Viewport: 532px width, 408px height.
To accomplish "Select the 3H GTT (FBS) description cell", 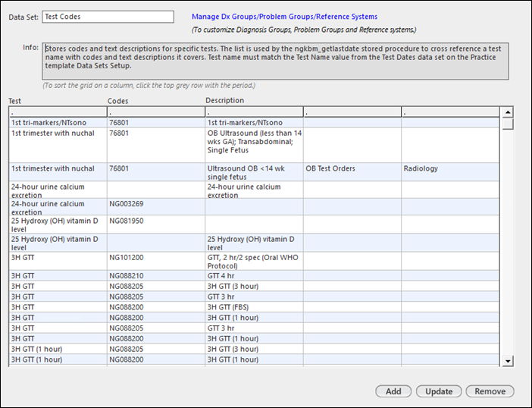I will pyautogui.click(x=254, y=307).
